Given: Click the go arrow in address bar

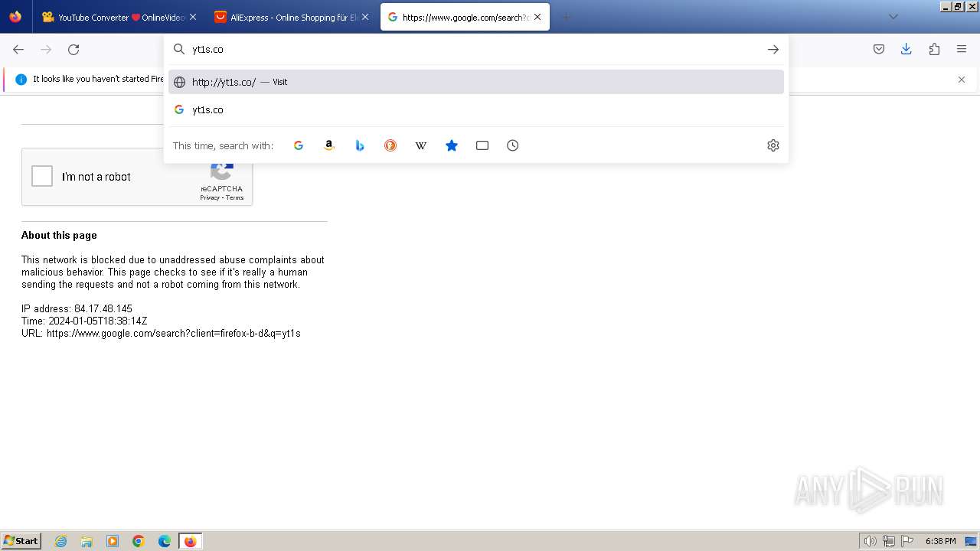Looking at the screenshot, I should pos(773,49).
